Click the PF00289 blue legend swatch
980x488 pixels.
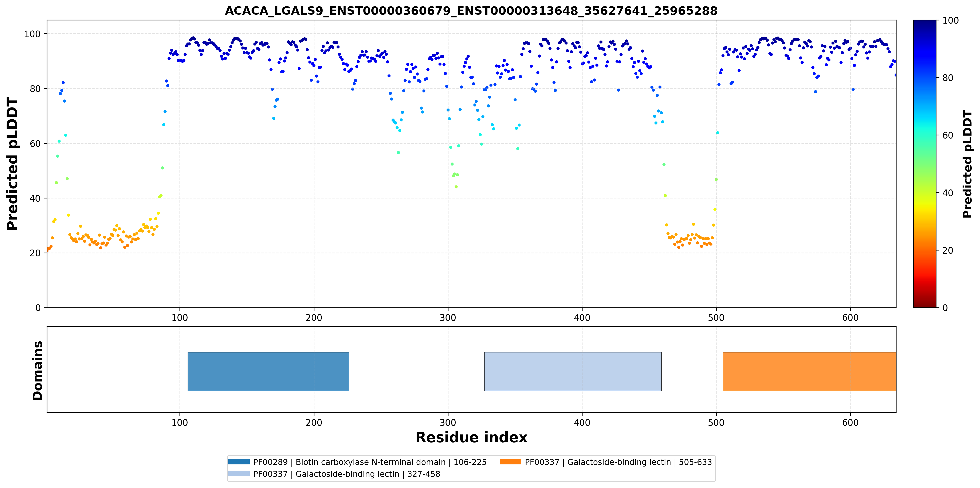pyautogui.click(x=239, y=462)
